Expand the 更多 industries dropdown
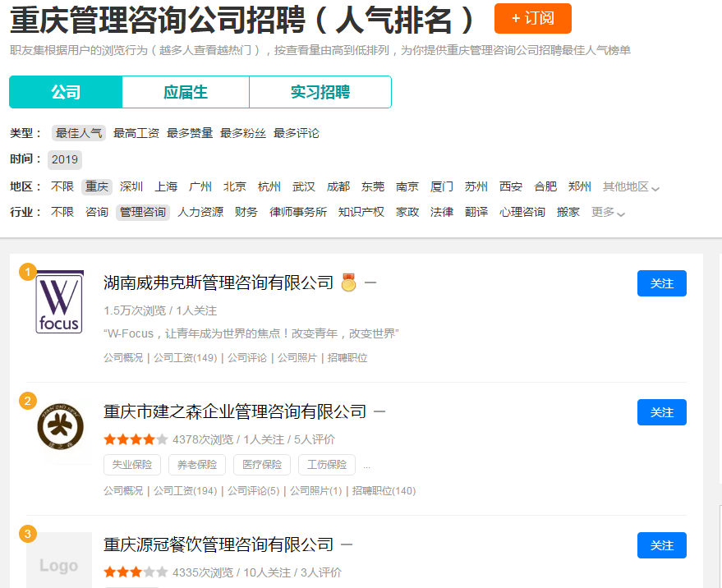722x588 pixels. [x=608, y=212]
